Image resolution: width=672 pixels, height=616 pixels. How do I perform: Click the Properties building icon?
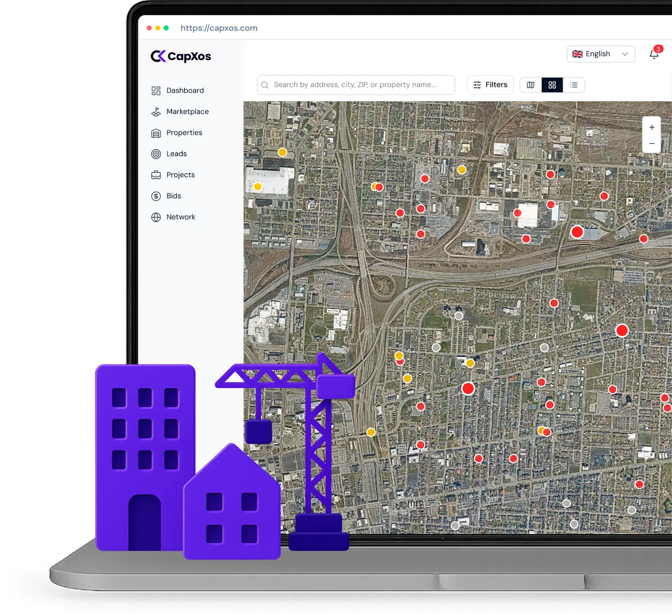pyautogui.click(x=156, y=133)
